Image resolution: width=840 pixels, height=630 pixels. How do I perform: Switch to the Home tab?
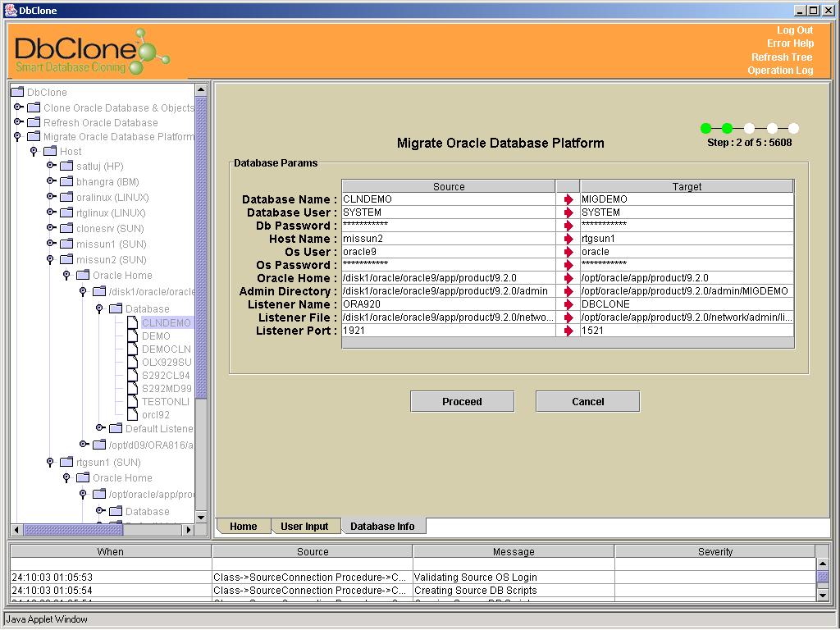click(x=243, y=526)
